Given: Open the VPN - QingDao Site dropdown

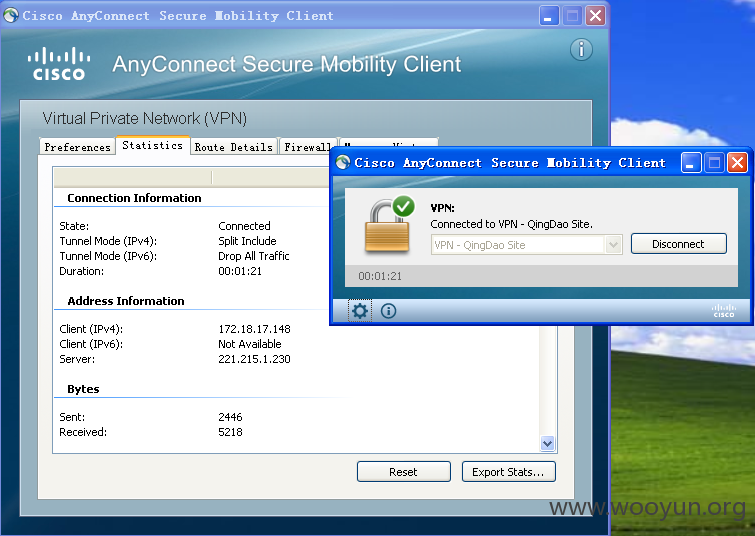Looking at the screenshot, I should click(x=613, y=245).
